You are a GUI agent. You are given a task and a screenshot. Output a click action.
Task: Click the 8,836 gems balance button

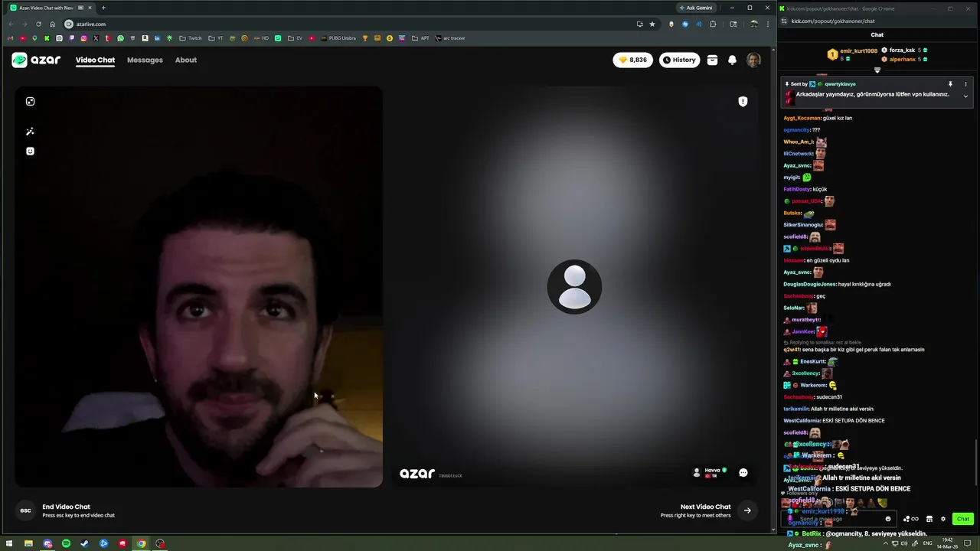632,60
